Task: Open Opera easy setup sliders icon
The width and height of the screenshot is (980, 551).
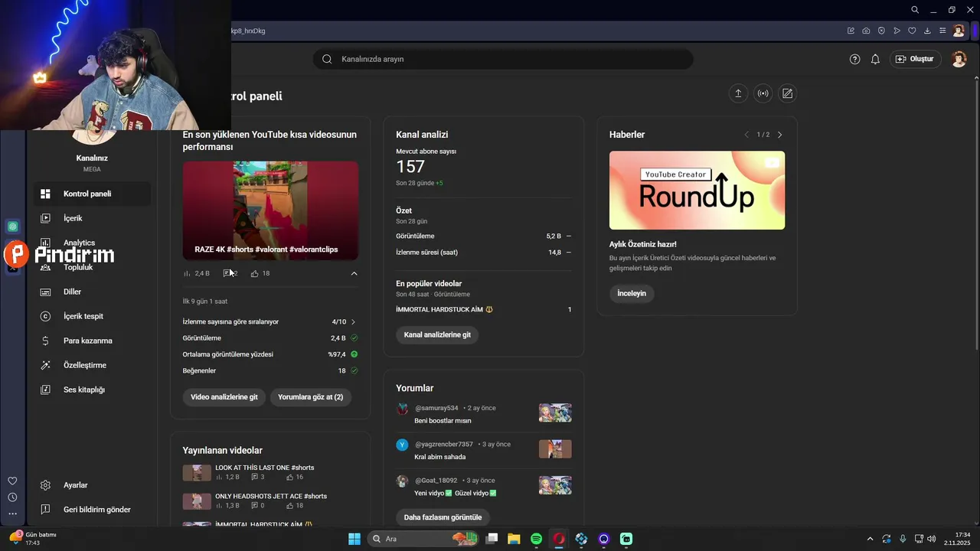Action: (942, 31)
